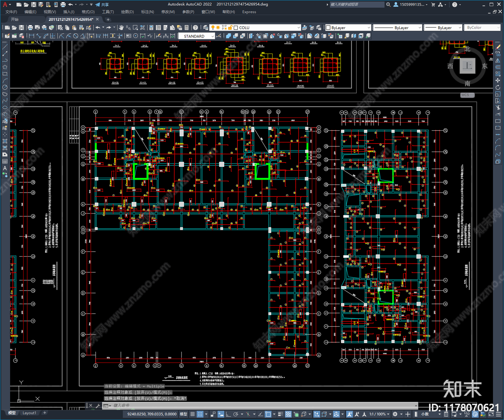Viewport: 504px width, 420px height.
Task: Open the 文件(F) menu
Action: pyautogui.click(x=11, y=12)
